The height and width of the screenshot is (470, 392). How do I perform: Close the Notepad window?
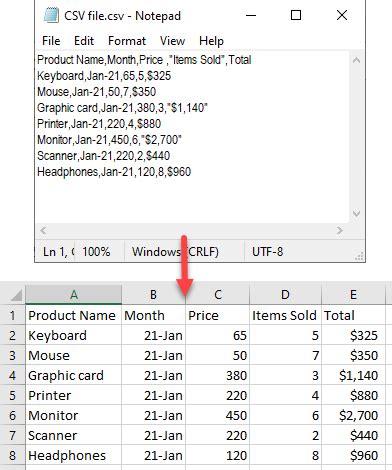tap(342, 15)
